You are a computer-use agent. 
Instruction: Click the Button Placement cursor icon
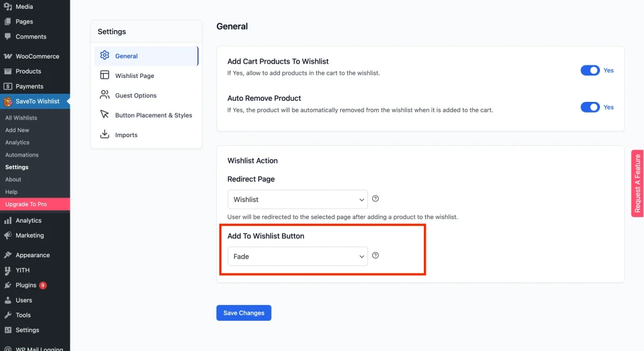point(105,114)
